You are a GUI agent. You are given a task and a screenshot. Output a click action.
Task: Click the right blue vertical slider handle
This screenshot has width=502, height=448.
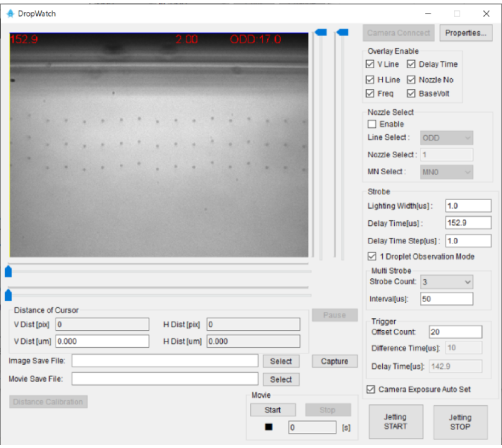click(342, 32)
